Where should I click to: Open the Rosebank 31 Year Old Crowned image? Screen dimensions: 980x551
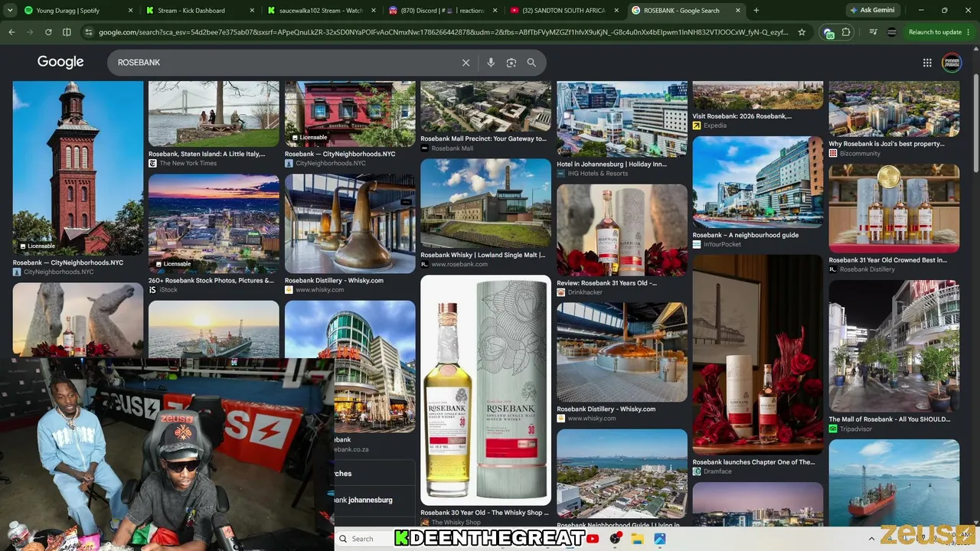[893, 208]
